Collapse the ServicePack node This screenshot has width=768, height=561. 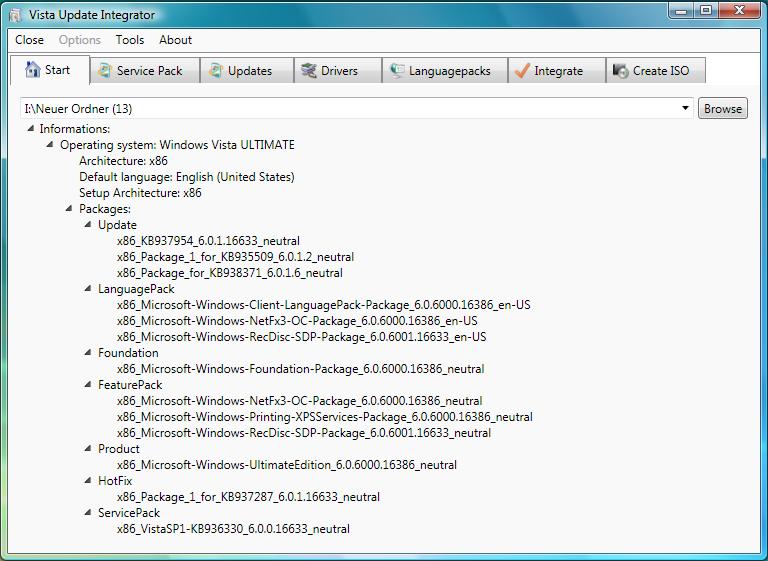(88, 512)
